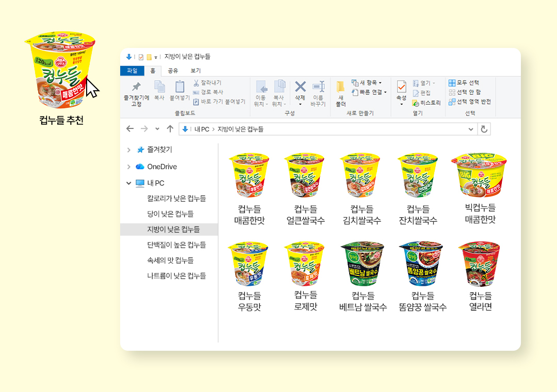Image resolution: width=557 pixels, height=392 pixels.
Task: Collapse the 내 PC tree node
Action: coord(128,183)
